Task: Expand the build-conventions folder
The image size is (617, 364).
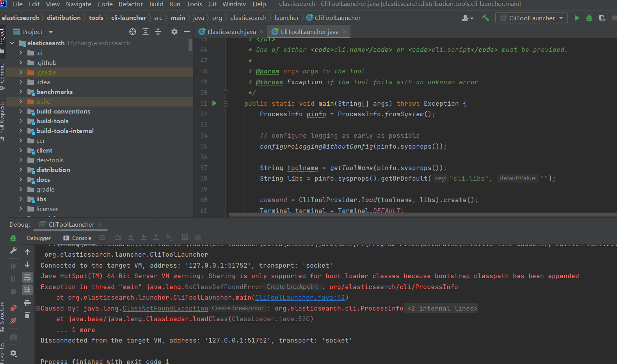Action: 21,111
